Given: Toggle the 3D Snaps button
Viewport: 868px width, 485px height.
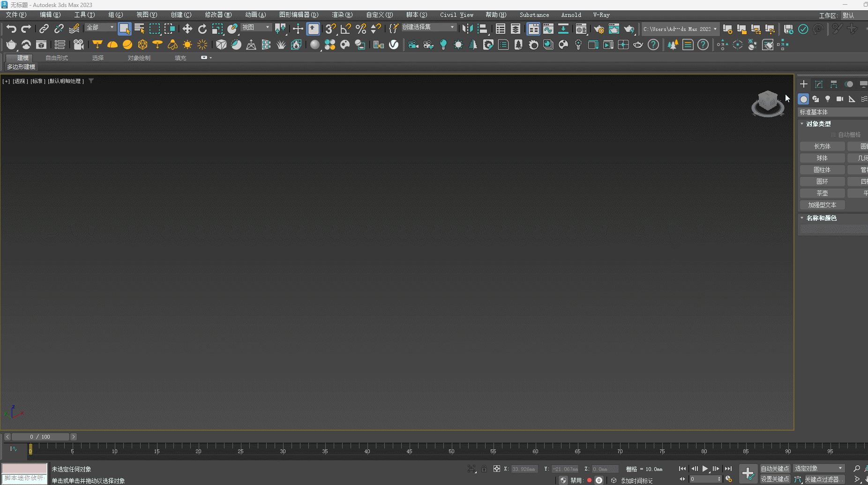Looking at the screenshot, I should (330, 29).
